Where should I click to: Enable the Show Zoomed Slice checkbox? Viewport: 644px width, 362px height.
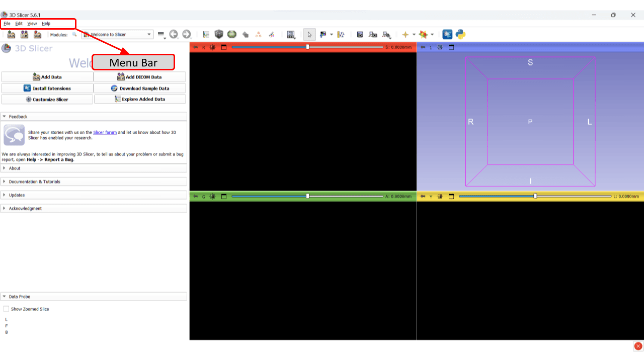tap(6, 309)
